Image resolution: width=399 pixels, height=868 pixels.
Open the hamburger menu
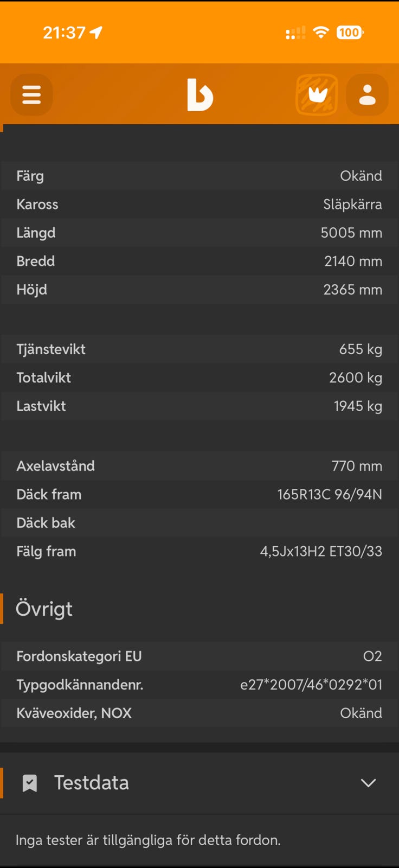click(31, 95)
